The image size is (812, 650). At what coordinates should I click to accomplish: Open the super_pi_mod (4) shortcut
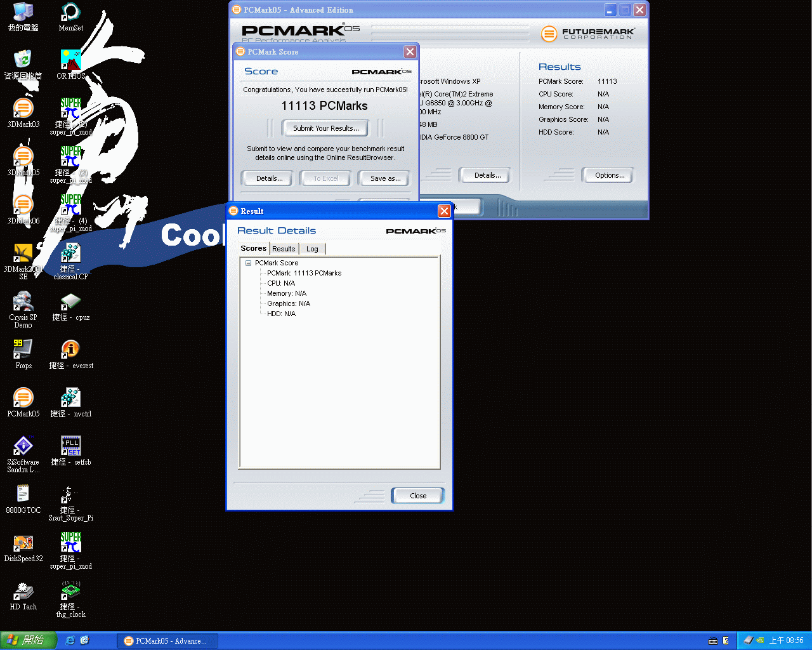click(70, 213)
